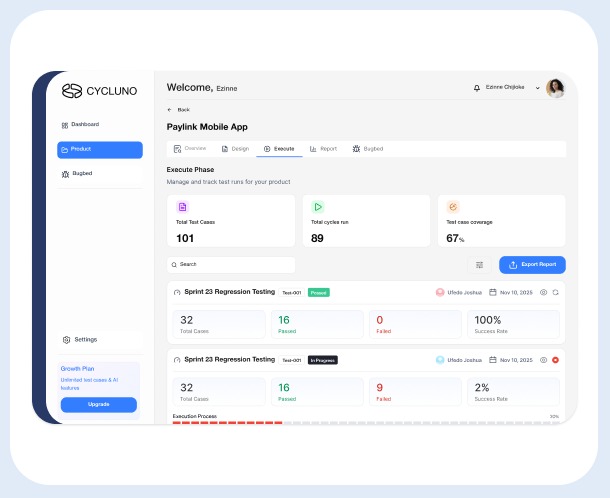
Task: Click the Settings gear icon
Action: coord(66,340)
